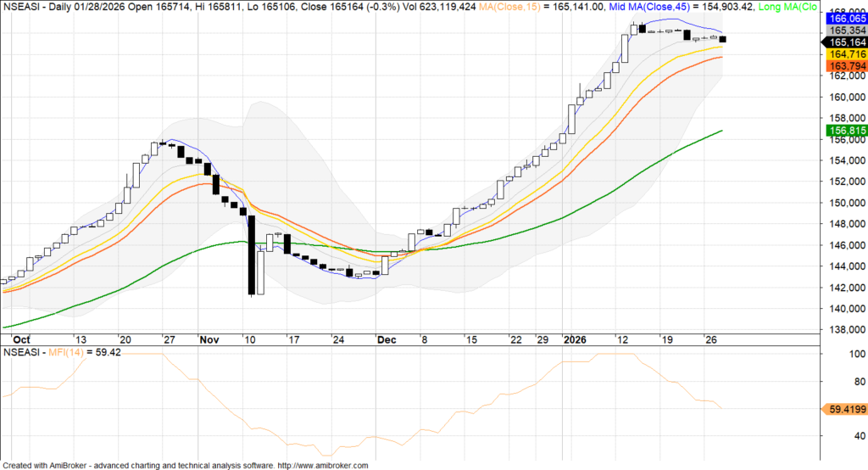The height and width of the screenshot is (470, 868).
Task: Click the gray 165,354 price label
Action: [843, 31]
